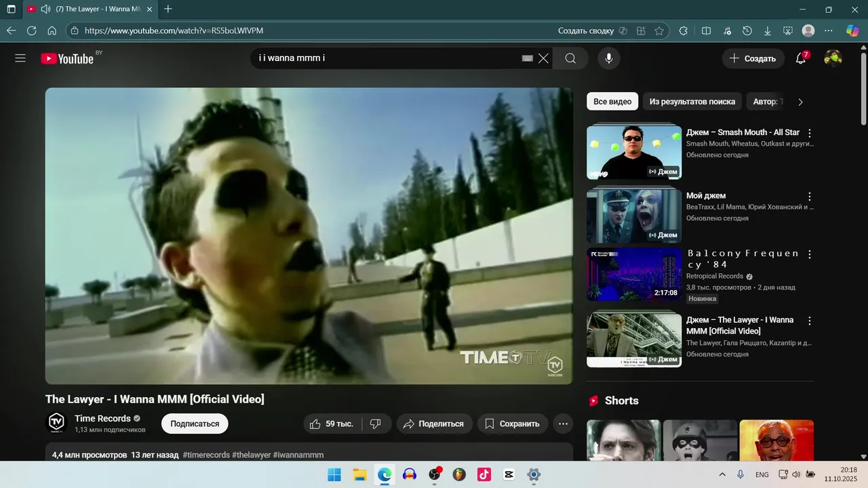The image size is (868, 488).
Task: Click the video player to pause
Action: [309, 236]
